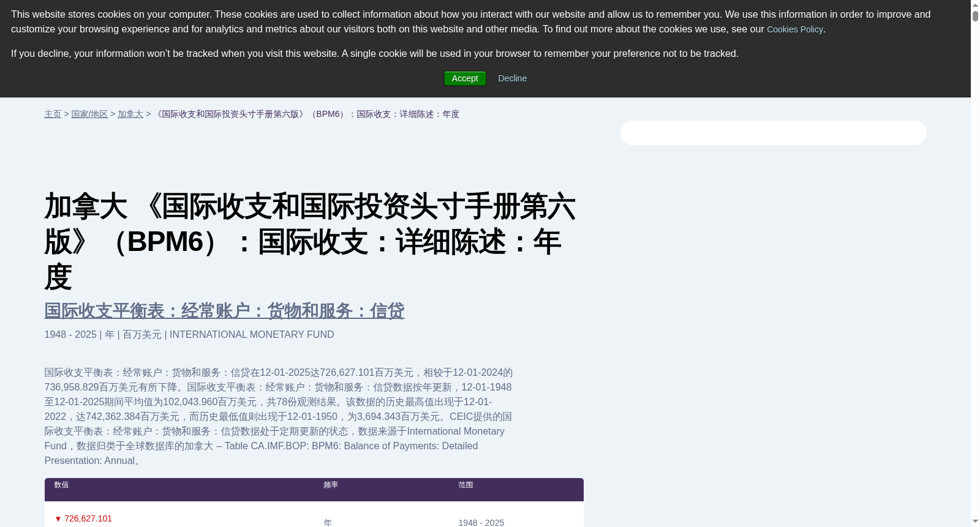Click the main page title 加拿大 BPM6

tap(310, 241)
